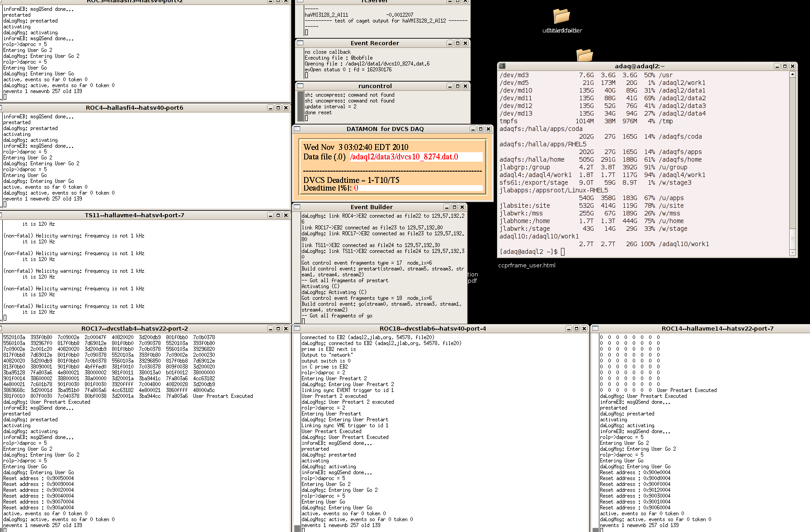
Task: Open window menu icon of adaq@adaql2 terminal
Action: [x=502, y=66]
